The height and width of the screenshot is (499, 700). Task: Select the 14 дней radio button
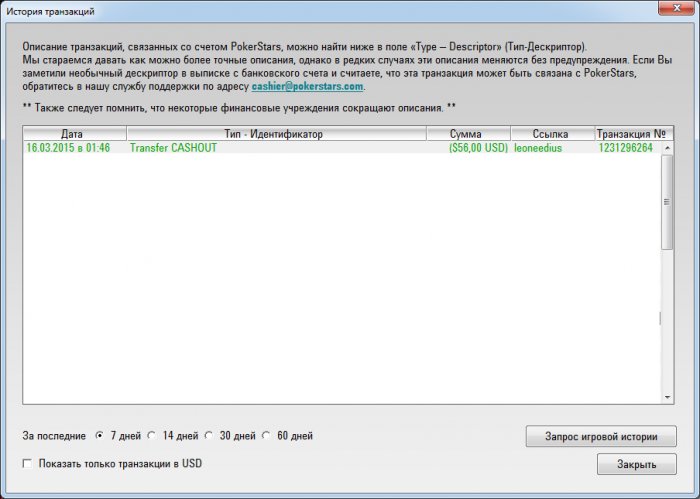[x=152, y=435]
